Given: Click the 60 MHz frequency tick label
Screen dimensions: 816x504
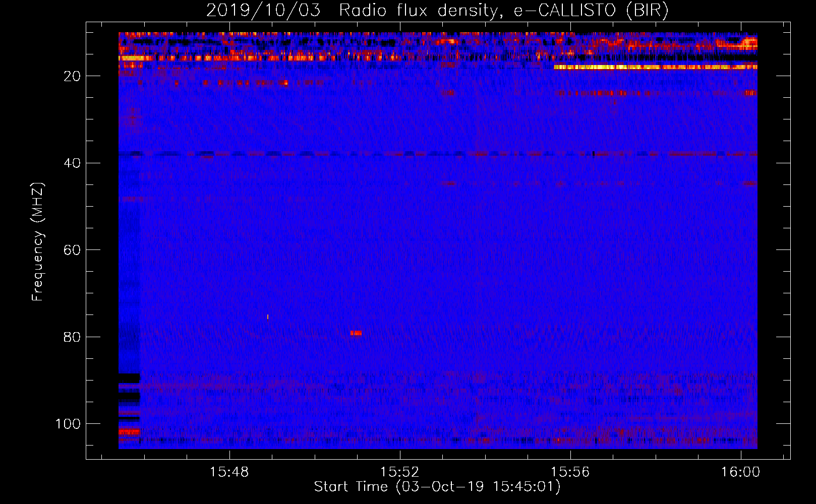Looking at the screenshot, I should tap(72, 250).
